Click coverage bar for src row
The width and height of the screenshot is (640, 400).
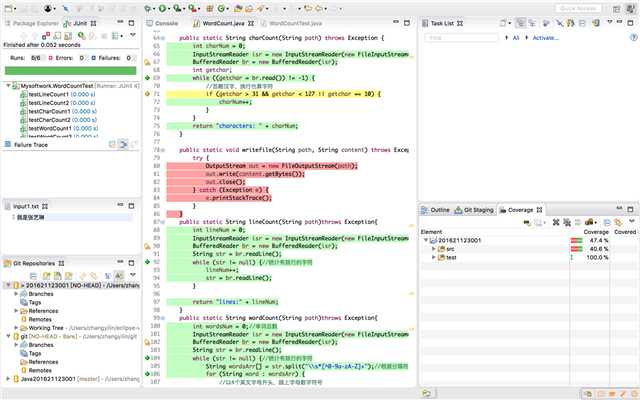click(576, 249)
